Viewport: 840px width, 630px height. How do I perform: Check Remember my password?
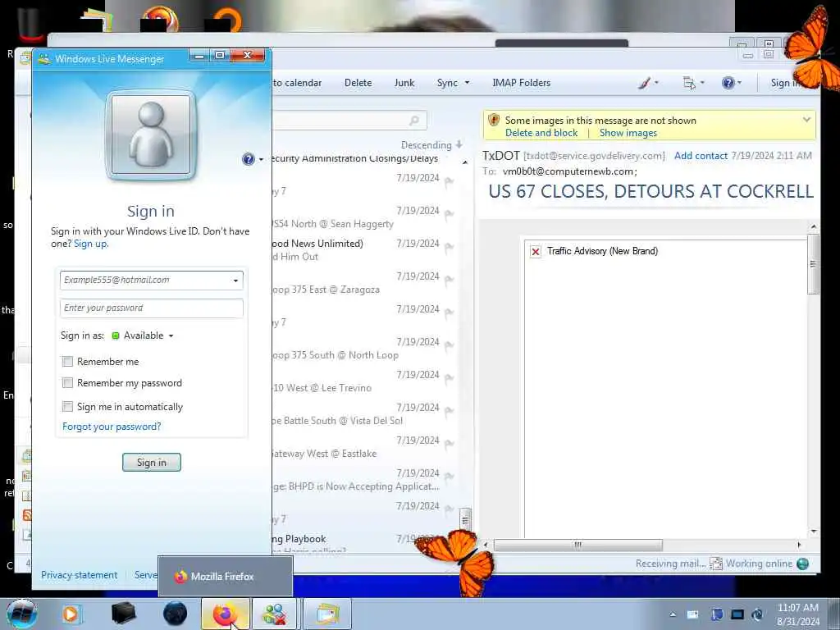point(67,383)
